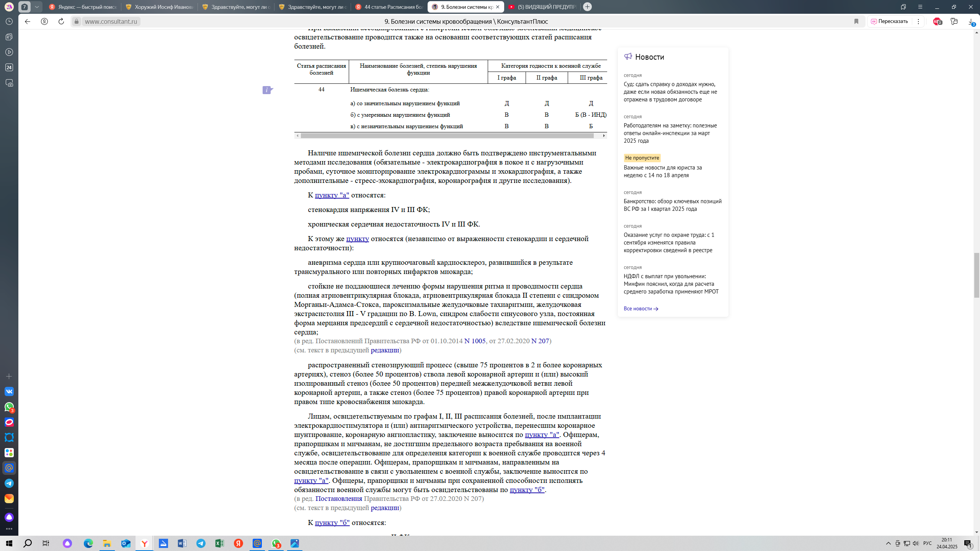Open the screenshot tool icon in the sidebar
The image size is (980, 551).
click(9, 83)
